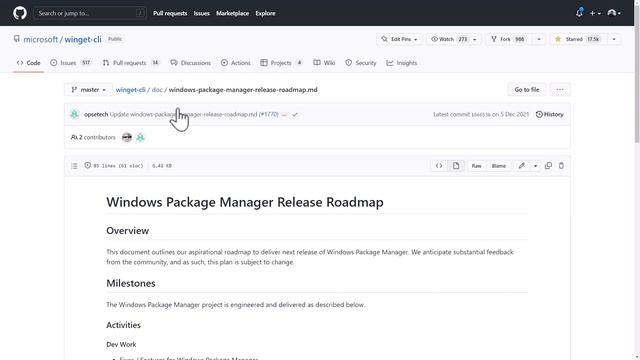Expand the edit options dropdown arrow
Screen dimensions: 640x360
click(x=536, y=166)
